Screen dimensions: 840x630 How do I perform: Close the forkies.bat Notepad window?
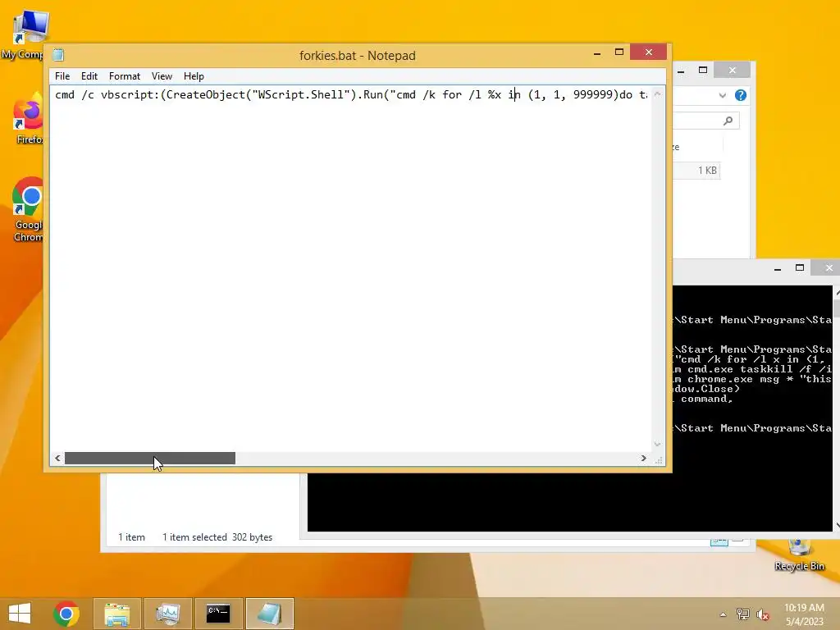tap(648, 52)
